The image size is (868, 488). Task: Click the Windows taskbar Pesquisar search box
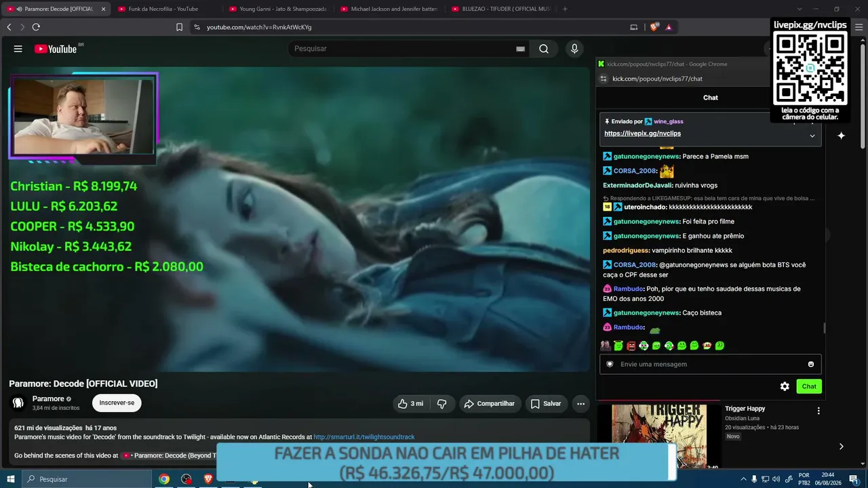(87, 479)
